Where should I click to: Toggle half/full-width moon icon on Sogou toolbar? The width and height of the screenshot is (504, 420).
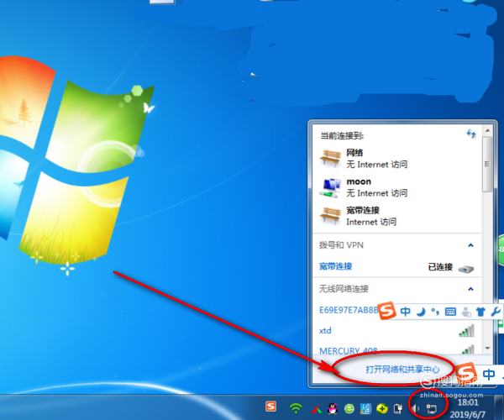pyautogui.click(x=421, y=312)
